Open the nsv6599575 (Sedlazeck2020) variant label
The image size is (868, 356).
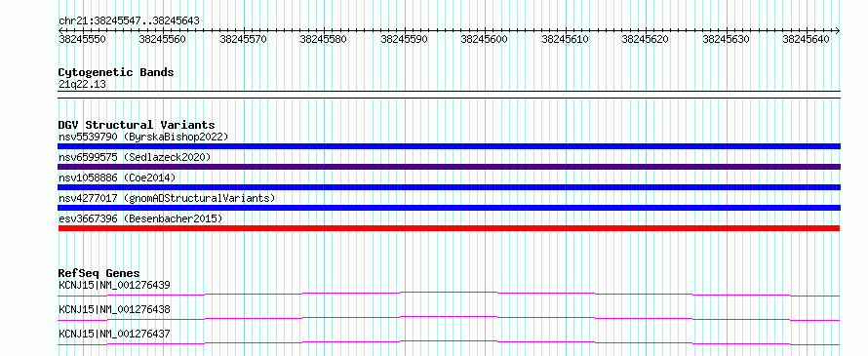pos(135,157)
